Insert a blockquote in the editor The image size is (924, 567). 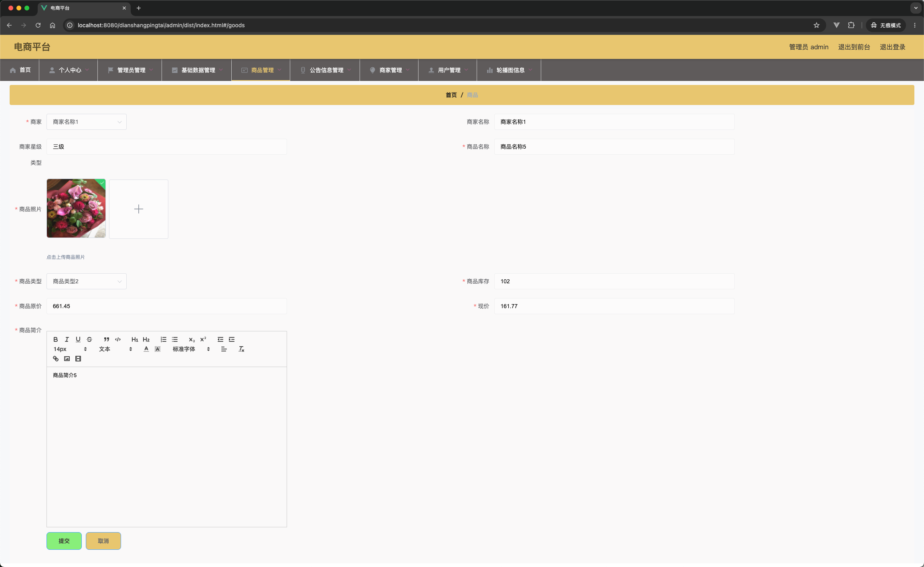(x=107, y=339)
